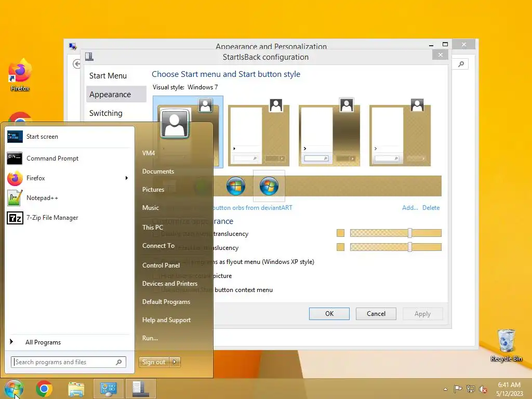
Task: Click Delete orb link
Action: pyautogui.click(x=431, y=208)
